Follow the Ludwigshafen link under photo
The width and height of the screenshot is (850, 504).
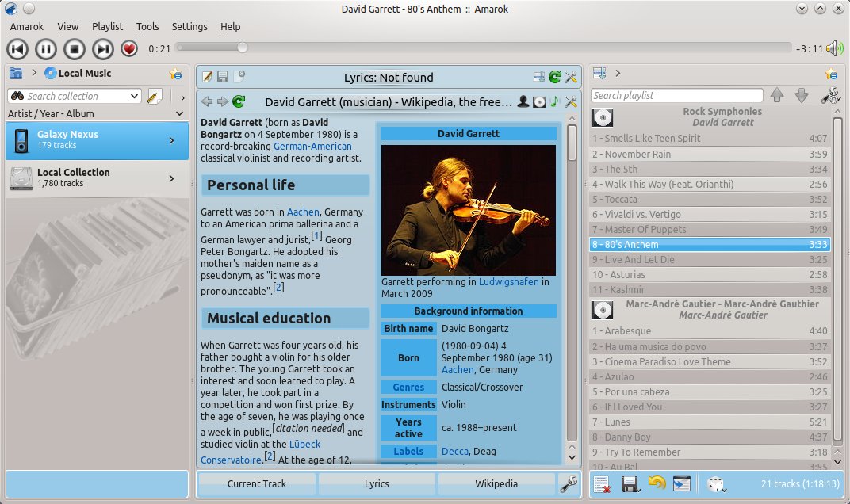[508, 282]
